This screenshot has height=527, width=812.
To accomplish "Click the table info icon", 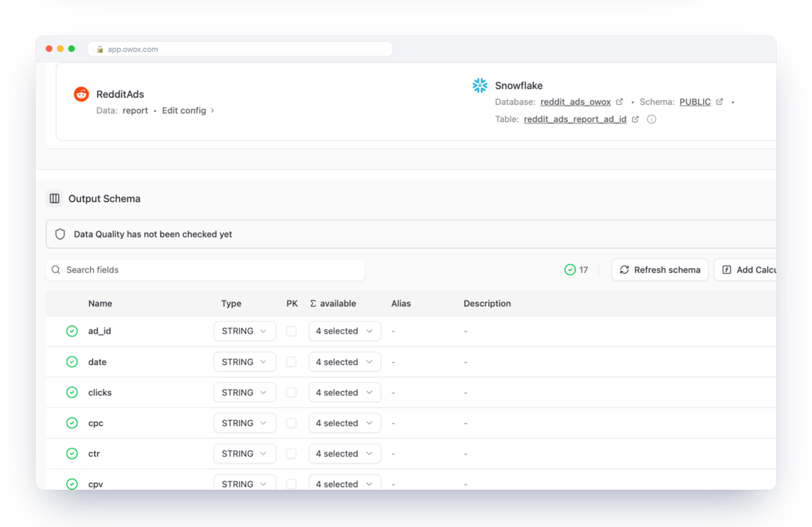I will (652, 119).
